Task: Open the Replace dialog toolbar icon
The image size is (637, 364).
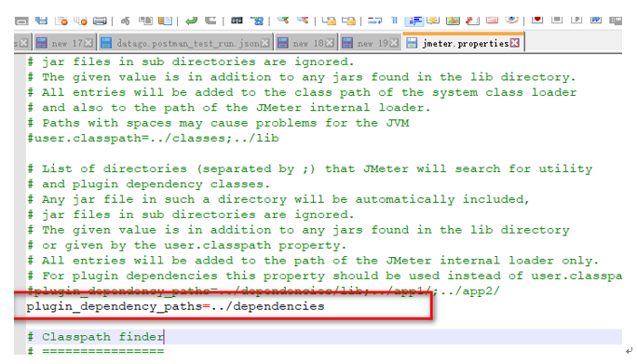Action: 257,20
